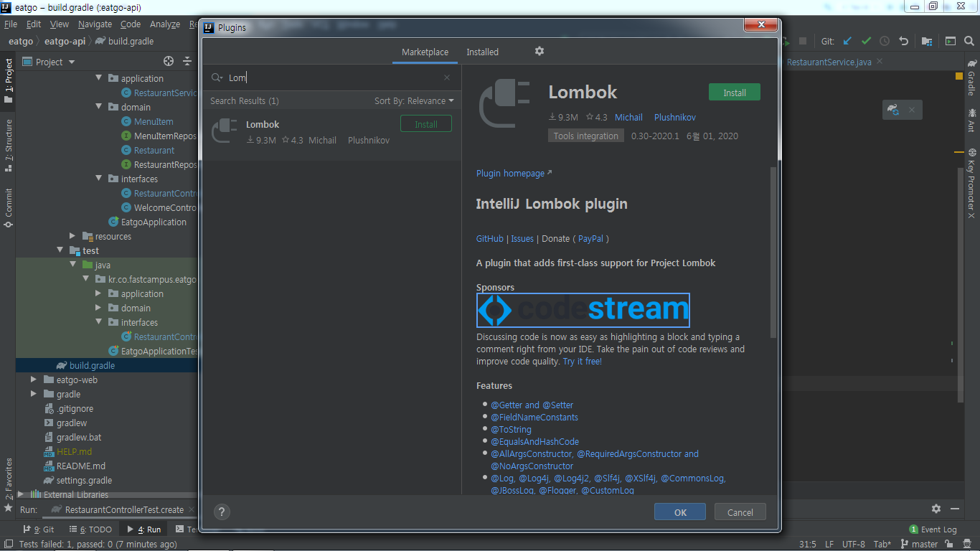980x551 pixels.
Task: Click UTF-8 encoding in status bar
Action: tap(854, 544)
